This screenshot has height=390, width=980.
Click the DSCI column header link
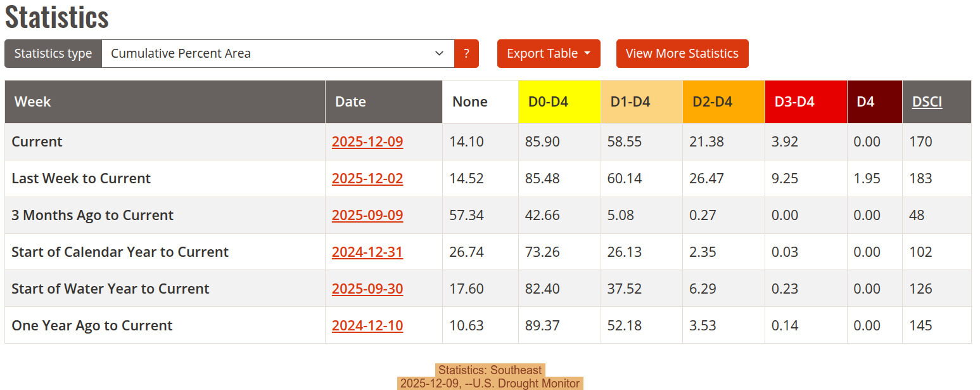(927, 101)
